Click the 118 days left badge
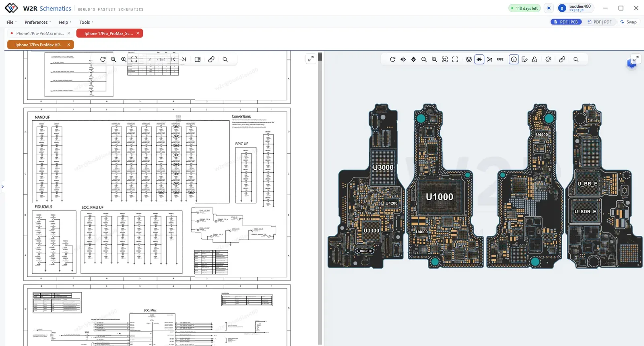 (524, 8)
